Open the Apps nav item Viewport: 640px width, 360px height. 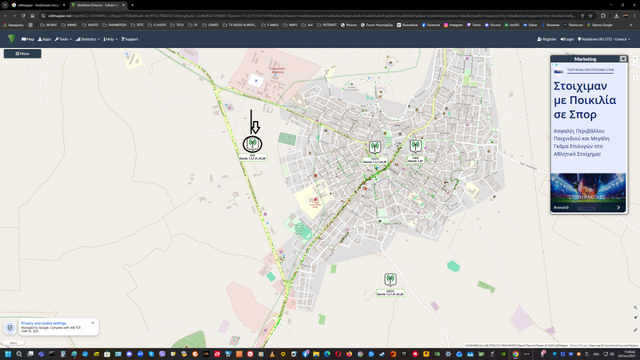[44, 39]
